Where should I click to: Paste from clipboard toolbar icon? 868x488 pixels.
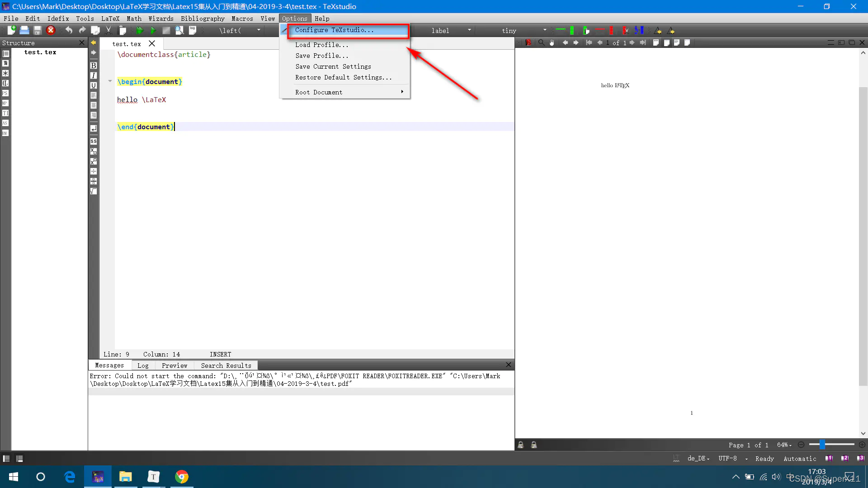click(x=122, y=30)
